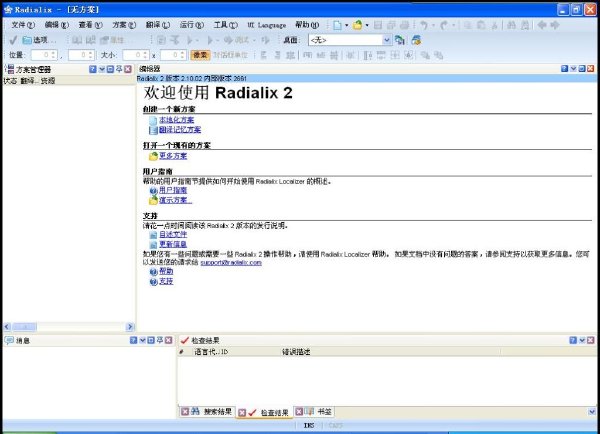Image resolution: width=600 pixels, height=434 pixels.
Task: Open the 翻译记忆方案 link
Action: point(180,130)
